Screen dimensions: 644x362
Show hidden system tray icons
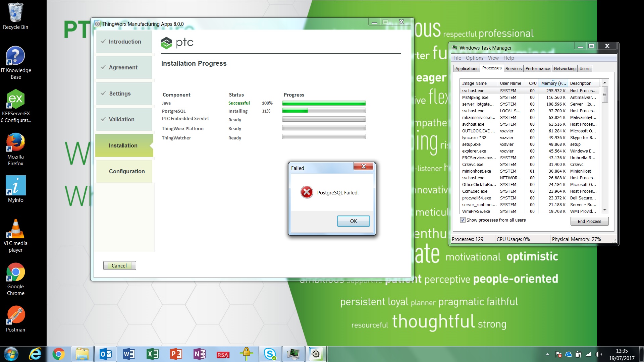click(547, 354)
